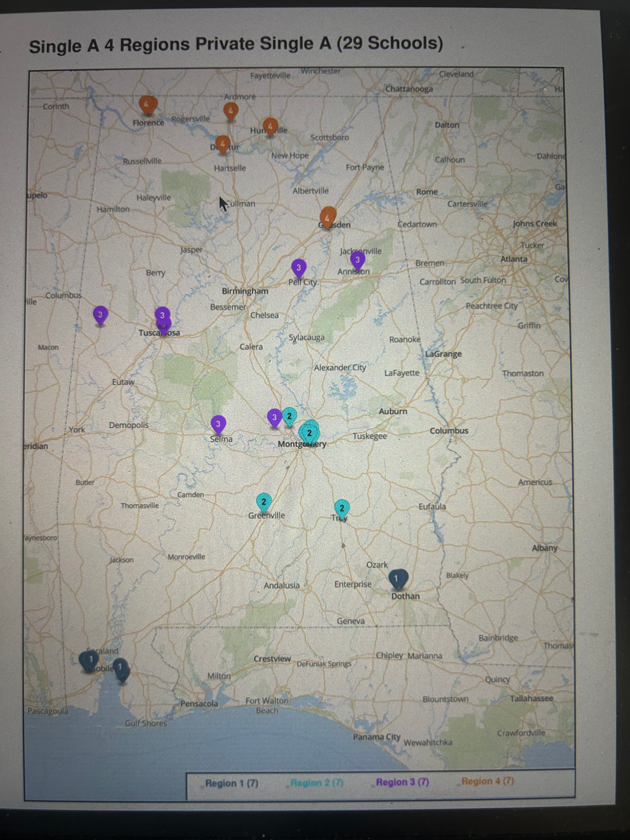Toggle Region 2 (7) legend entry

[x=317, y=783]
